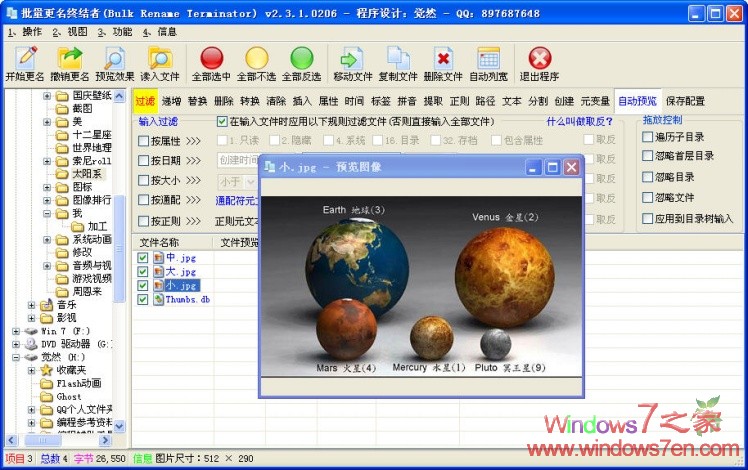Switch to the 递增 tab
The height and width of the screenshot is (470, 748).
coord(171,101)
